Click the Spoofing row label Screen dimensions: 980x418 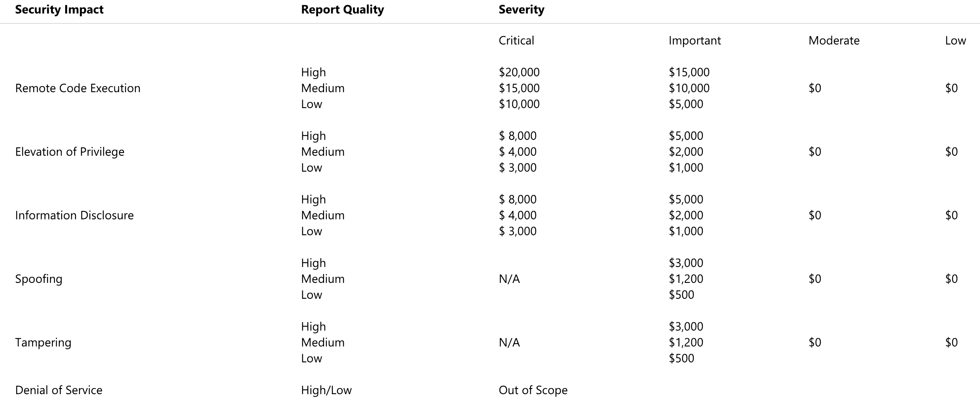pyautogui.click(x=39, y=279)
